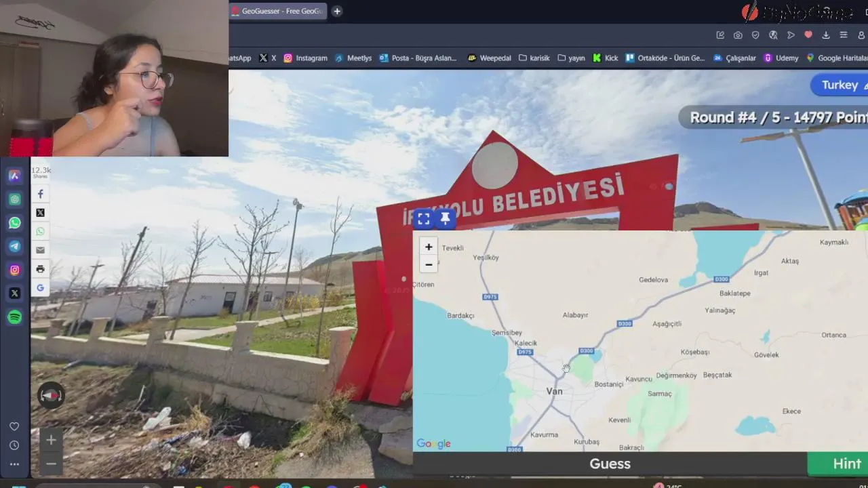Zoom out on street view panorama
Viewport: 868px width, 488px height.
click(51, 464)
